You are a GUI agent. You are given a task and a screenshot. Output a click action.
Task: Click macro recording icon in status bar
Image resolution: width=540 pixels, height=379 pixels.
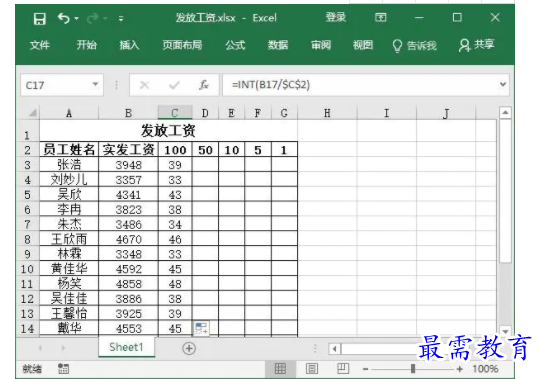coord(63,369)
